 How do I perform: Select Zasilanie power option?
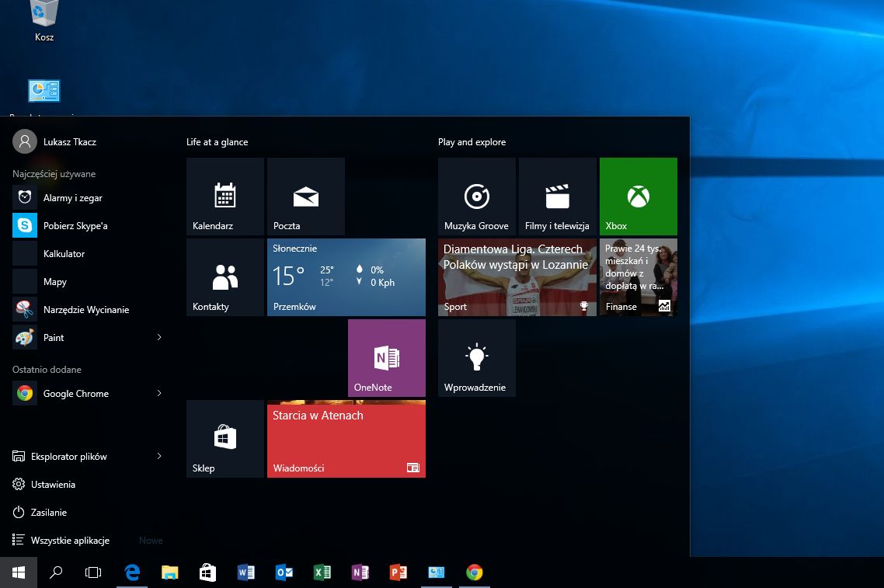pos(48,513)
